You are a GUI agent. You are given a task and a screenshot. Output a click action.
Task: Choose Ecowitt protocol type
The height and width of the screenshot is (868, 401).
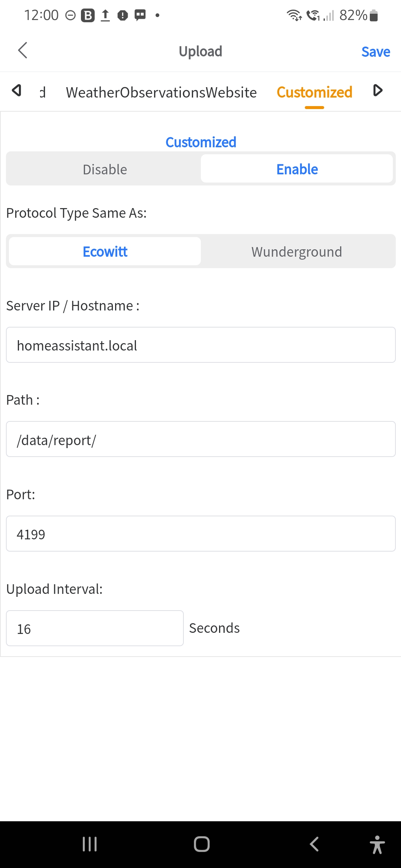pos(105,251)
